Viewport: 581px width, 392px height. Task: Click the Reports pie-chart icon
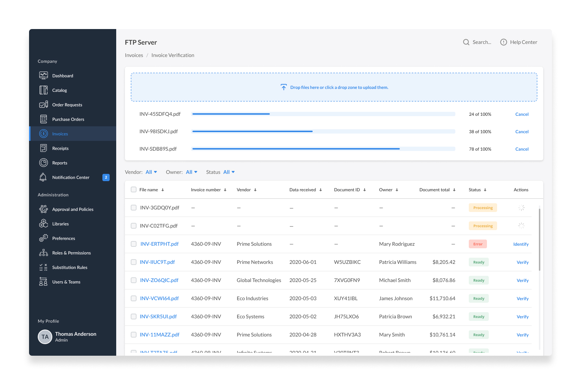click(x=44, y=163)
